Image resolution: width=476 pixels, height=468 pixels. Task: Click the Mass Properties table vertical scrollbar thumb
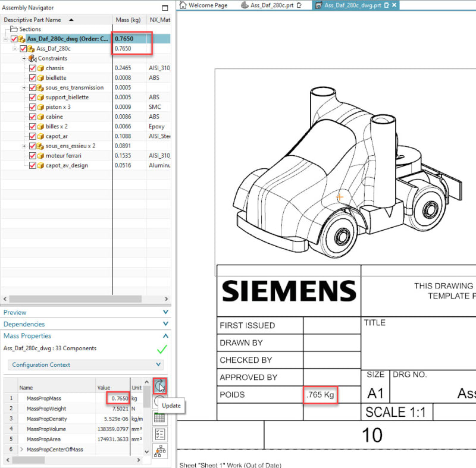click(x=146, y=397)
